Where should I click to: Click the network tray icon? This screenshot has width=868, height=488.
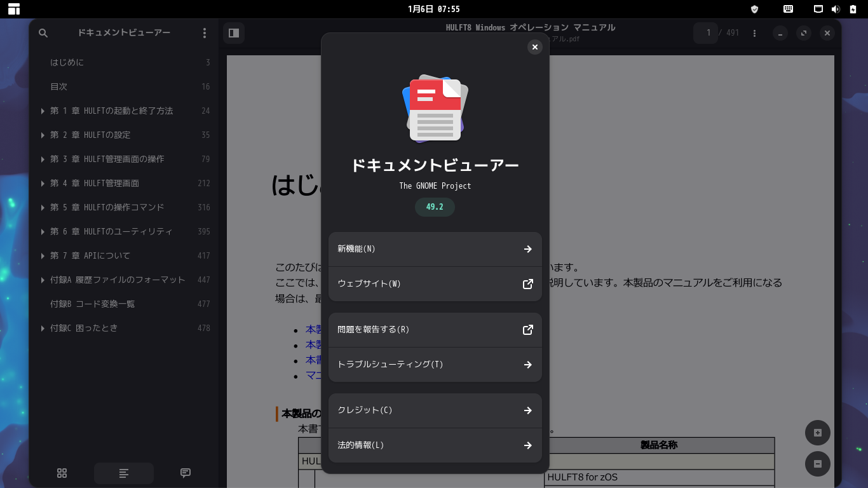(x=819, y=9)
